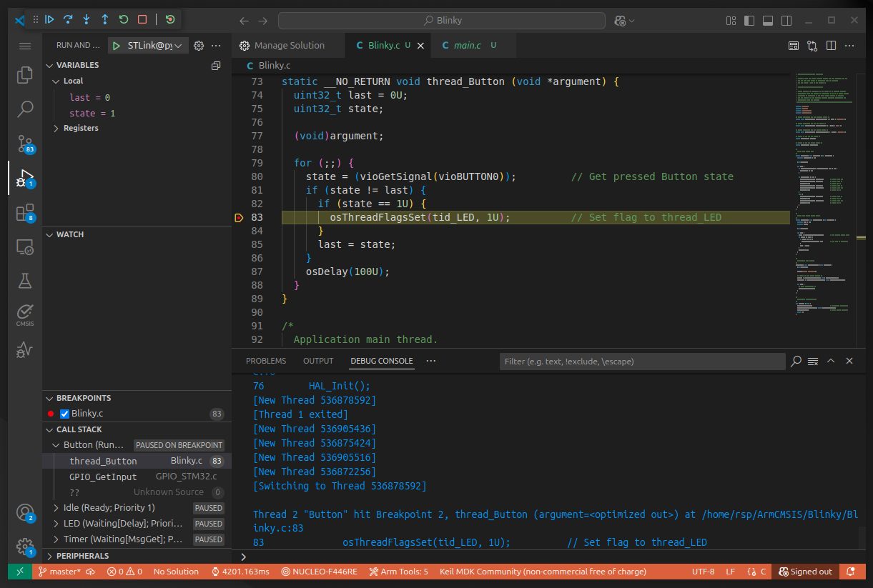Step into the function call
This screenshot has width=873, height=588.
[87, 20]
